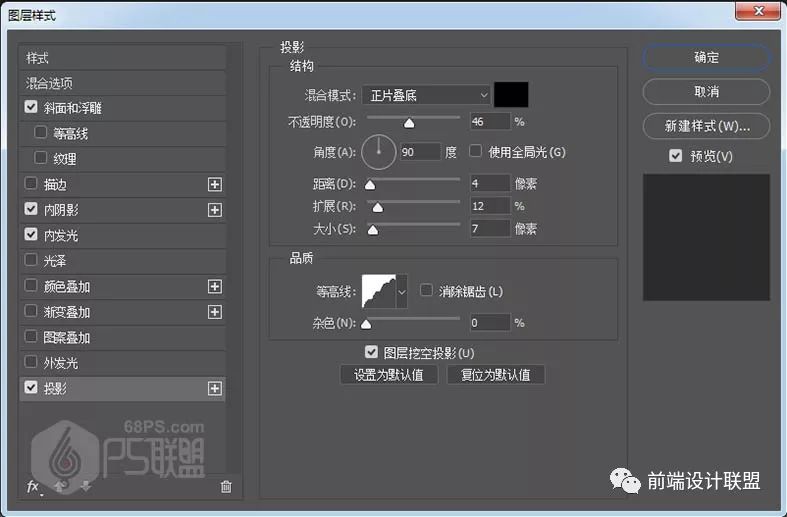This screenshot has width=787, height=517.
Task: Add another 渐变叠加 effect with plus icon
Action: [x=215, y=312]
